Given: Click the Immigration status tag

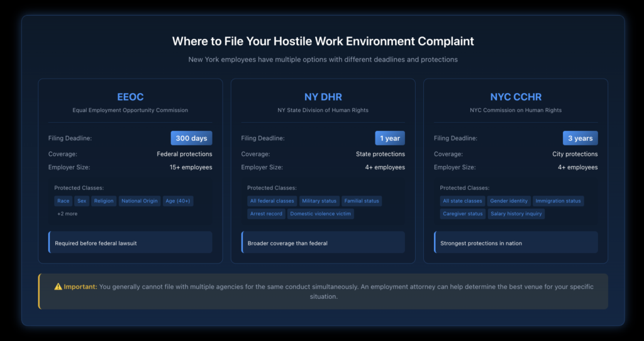Looking at the screenshot, I should tap(558, 201).
